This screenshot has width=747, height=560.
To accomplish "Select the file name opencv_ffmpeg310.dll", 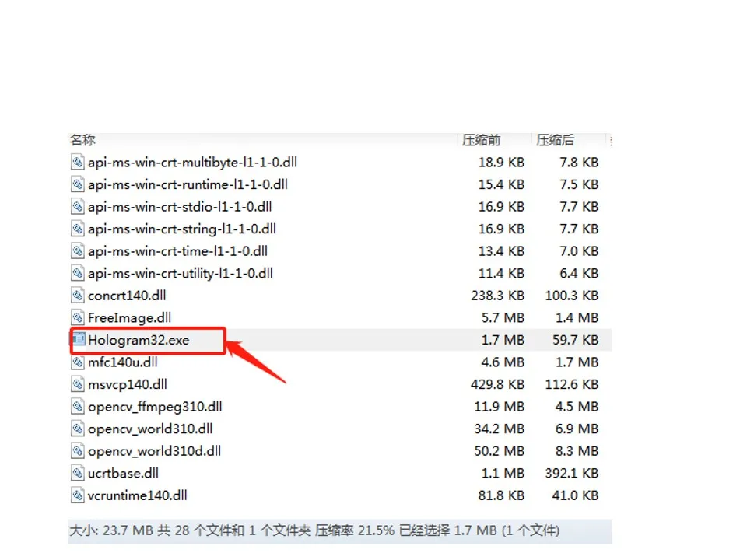I will (156, 407).
